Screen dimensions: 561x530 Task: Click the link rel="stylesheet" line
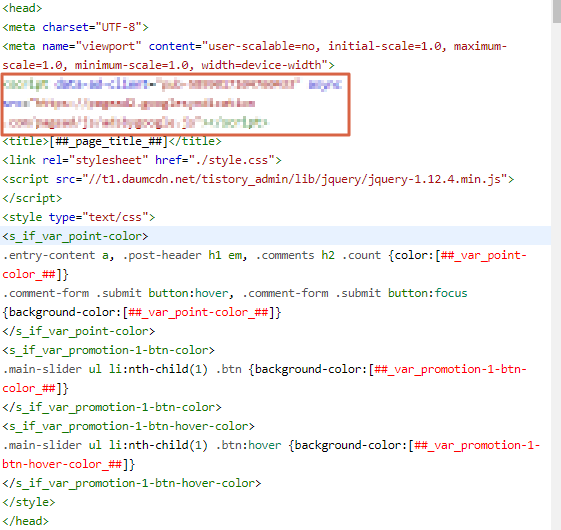click(x=142, y=160)
